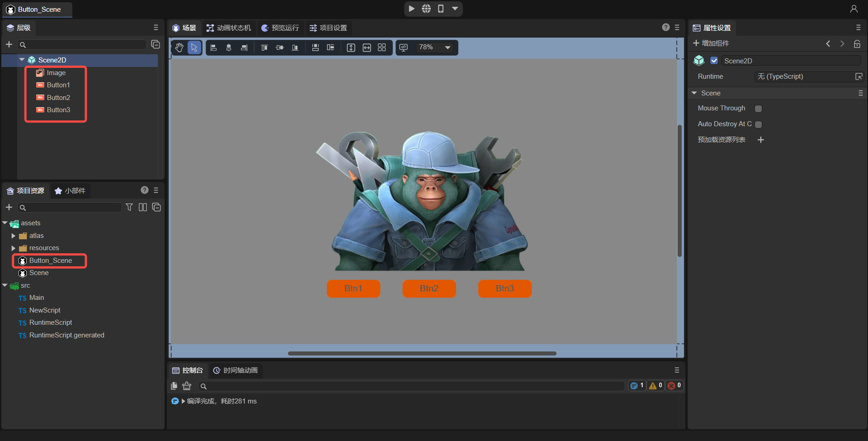Open the 78% zoom dropdown

(x=448, y=47)
